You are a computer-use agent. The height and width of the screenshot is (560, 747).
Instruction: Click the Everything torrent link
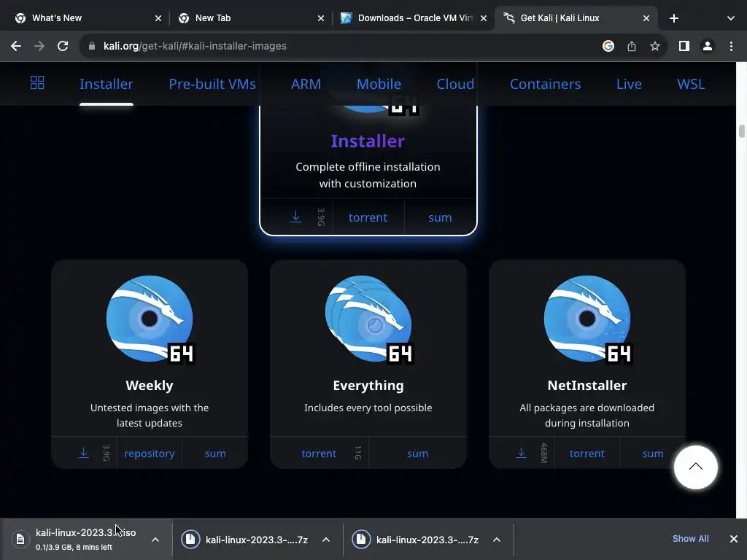(x=319, y=454)
